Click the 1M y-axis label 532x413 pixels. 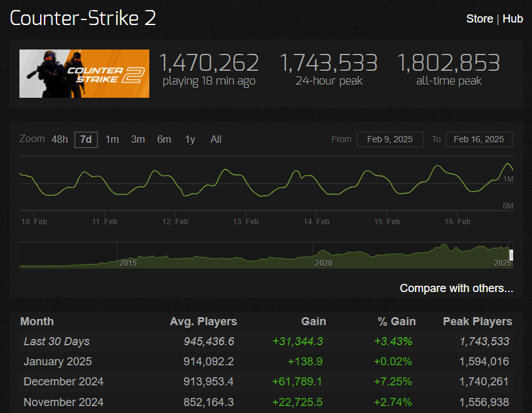(508, 179)
